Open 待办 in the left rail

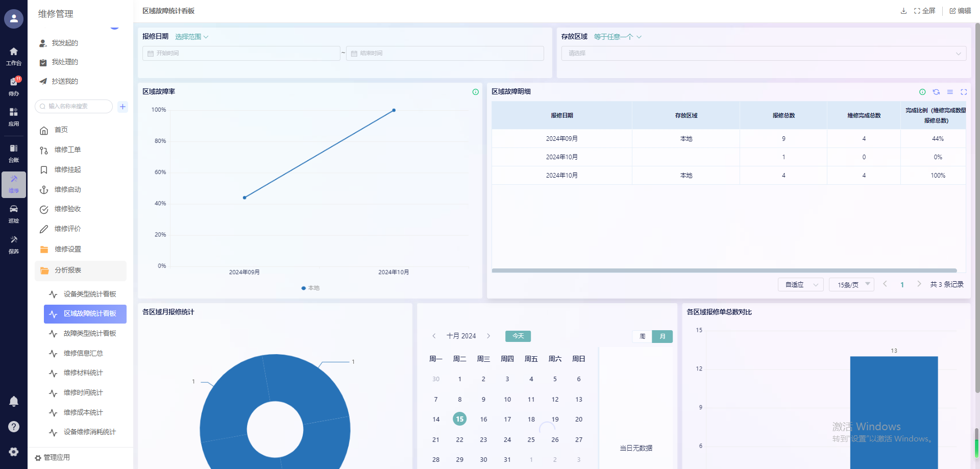point(14,86)
